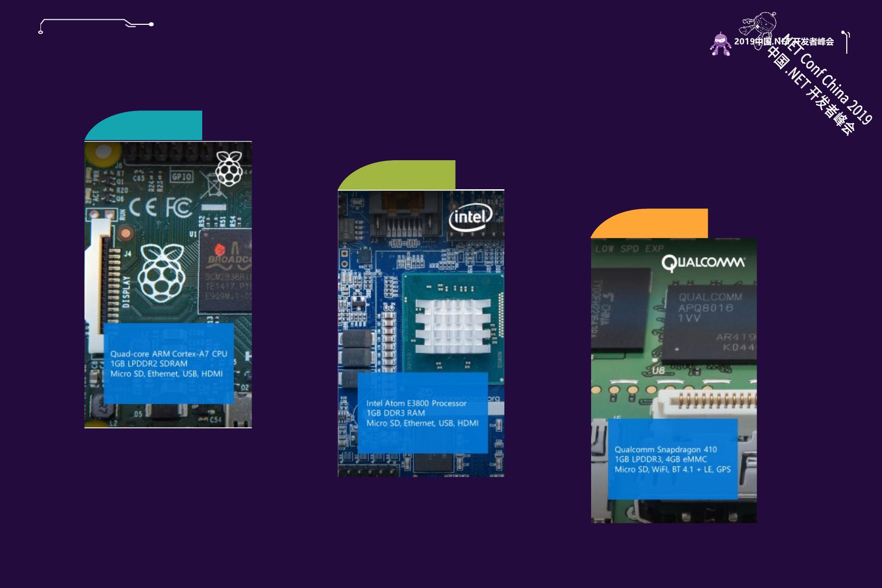Click the "Intel Atom E3800 Processor" text
882x588 pixels.
tap(416, 403)
